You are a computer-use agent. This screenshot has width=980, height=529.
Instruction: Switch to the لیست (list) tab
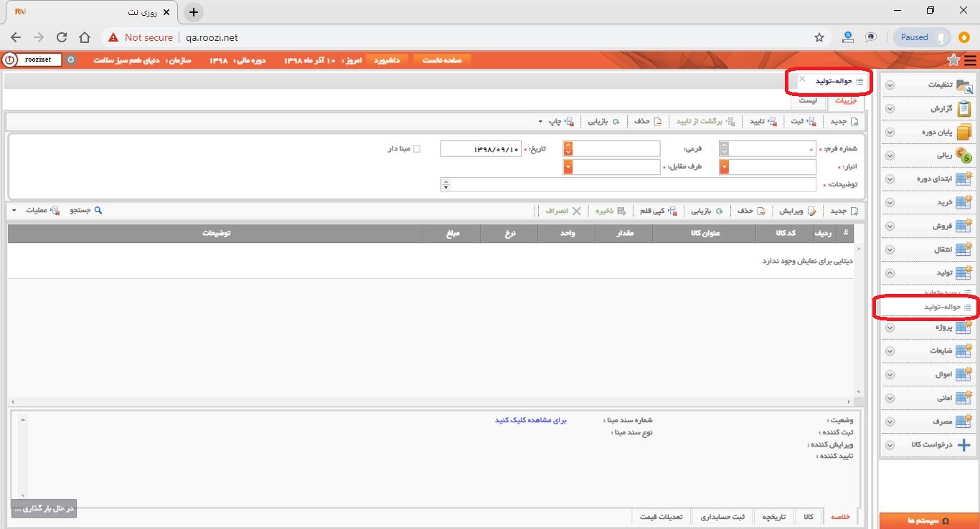point(809,100)
